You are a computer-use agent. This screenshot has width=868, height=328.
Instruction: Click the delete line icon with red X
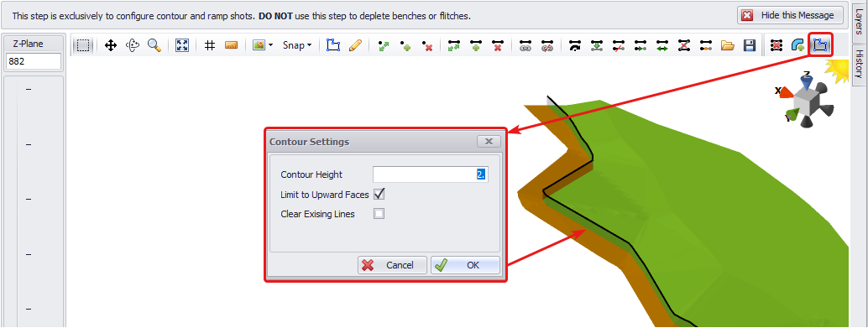click(x=497, y=45)
